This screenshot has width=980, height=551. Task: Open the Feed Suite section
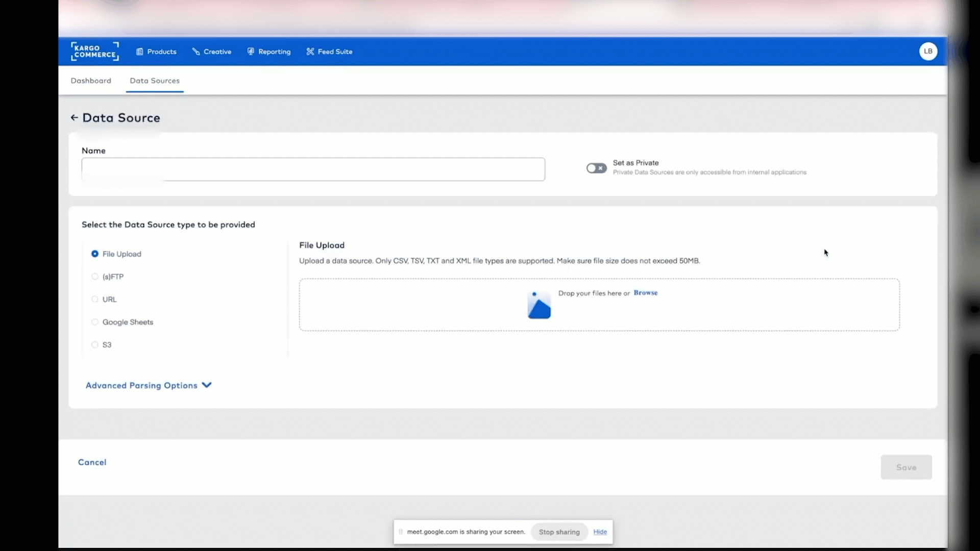[x=329, y=51]
